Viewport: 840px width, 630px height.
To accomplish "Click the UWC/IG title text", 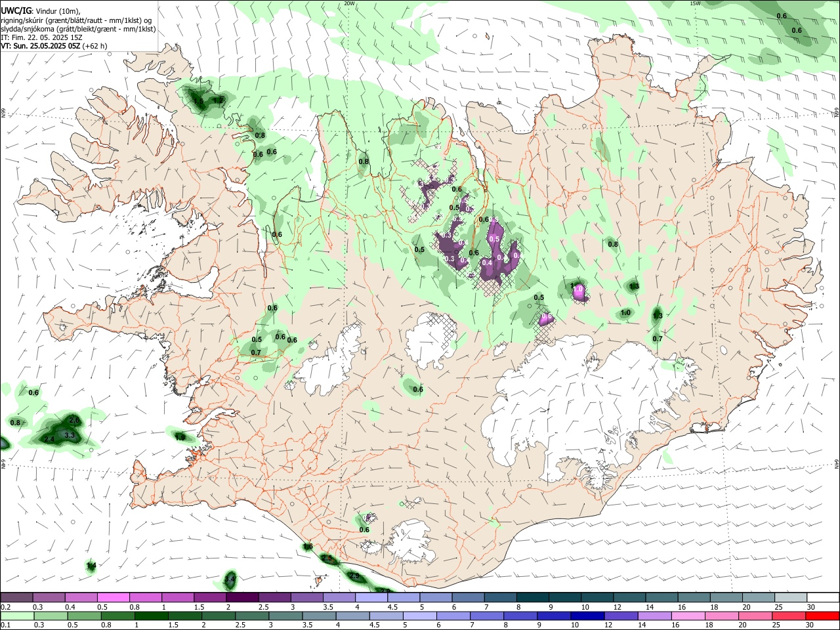I will (x=16, y=11).
